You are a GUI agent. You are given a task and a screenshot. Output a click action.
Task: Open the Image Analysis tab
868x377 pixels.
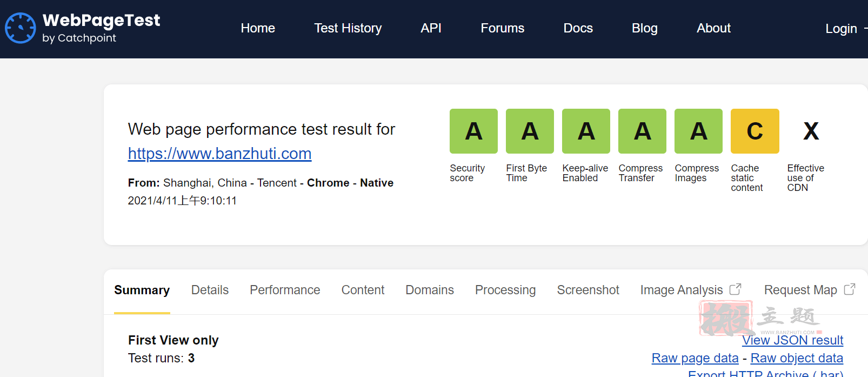[x=682, y=290]
